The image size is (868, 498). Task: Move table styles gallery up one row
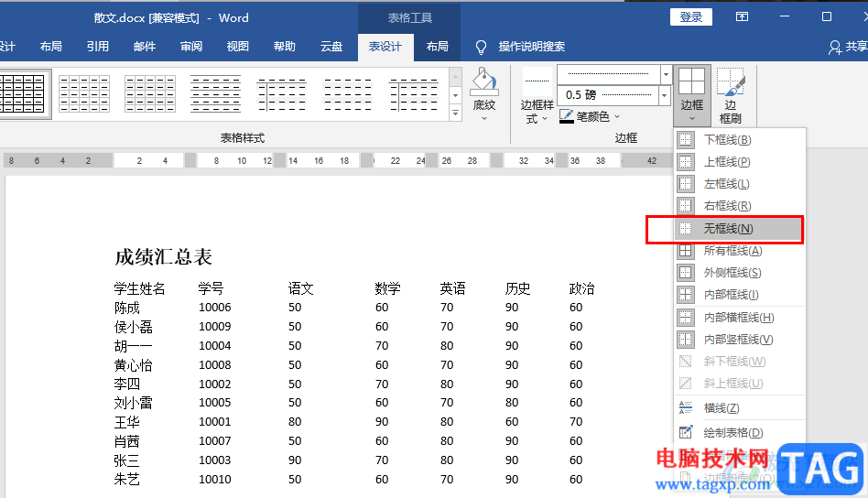[x=455, y=77]
